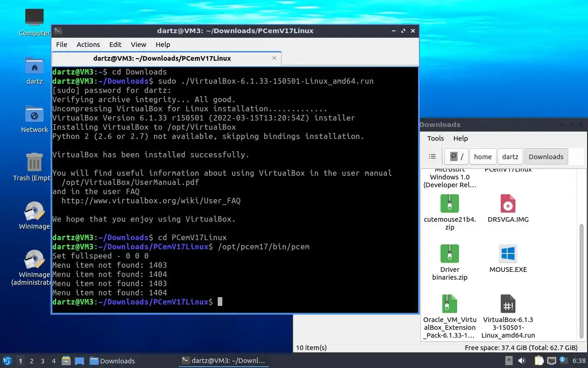Image resolution: width=588 pixels, height=368 pixels.
Task: Switch to workspace 3 in pager
Action: 43,361
